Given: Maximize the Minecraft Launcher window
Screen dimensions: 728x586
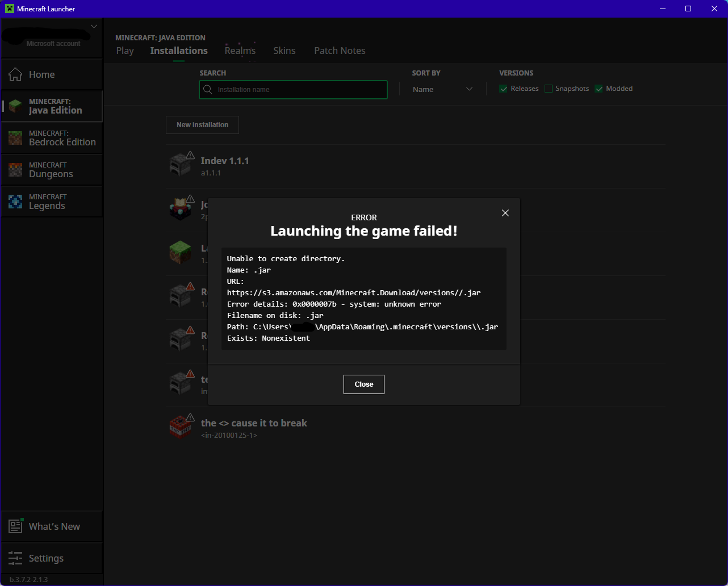Looking at the screenshot, I should click(688, 9).
